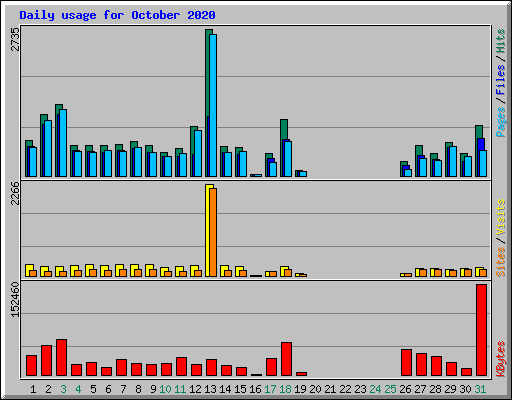Viewport: 512px width, 400px height.
Task: Click the day 26 axis label
Action: pos(405,389)
